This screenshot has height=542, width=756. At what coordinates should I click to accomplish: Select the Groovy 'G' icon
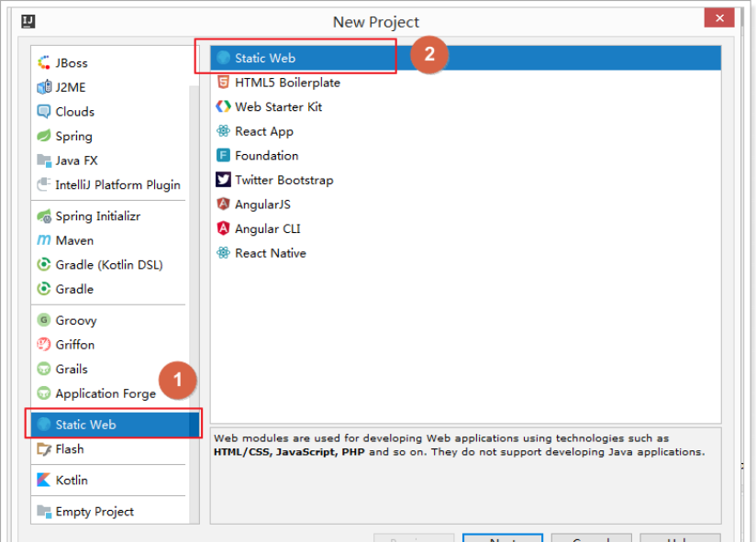point(44,320)
